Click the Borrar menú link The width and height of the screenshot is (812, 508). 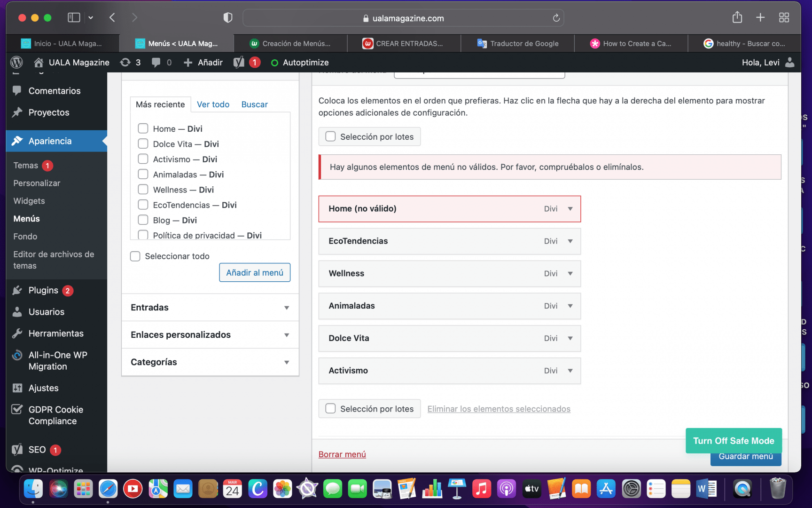tap(342, 454)
